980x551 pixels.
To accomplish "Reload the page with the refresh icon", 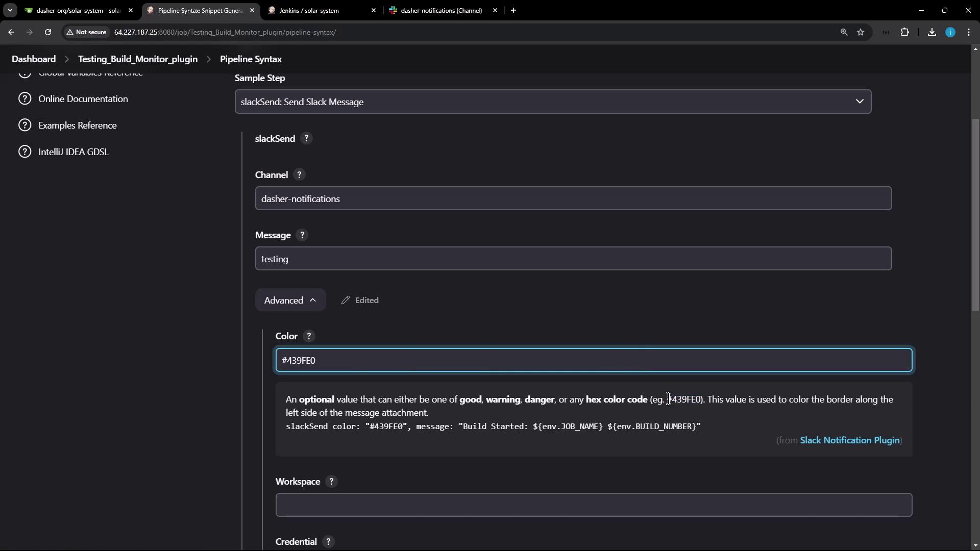I will (48, 32).
